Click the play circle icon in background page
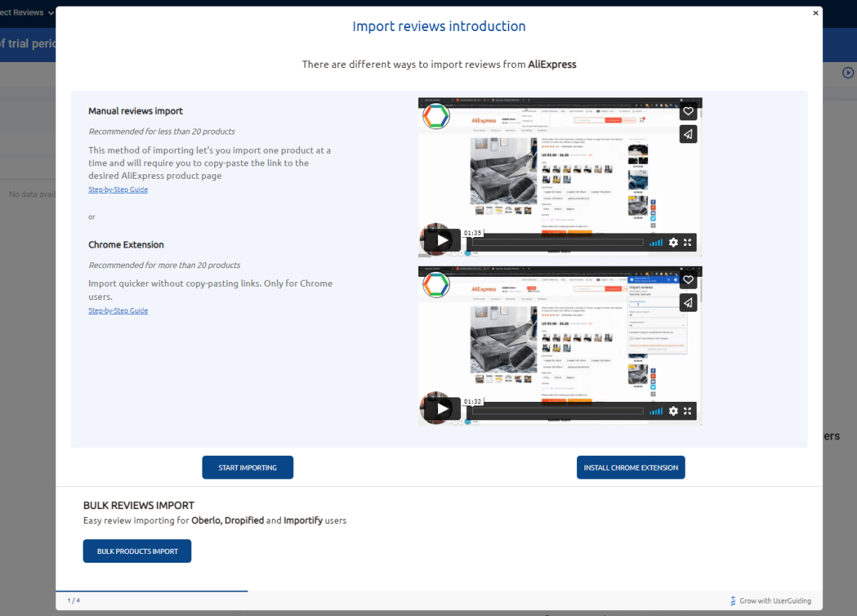The width and height of the screenshot is (857, 616). coord(847,72)
